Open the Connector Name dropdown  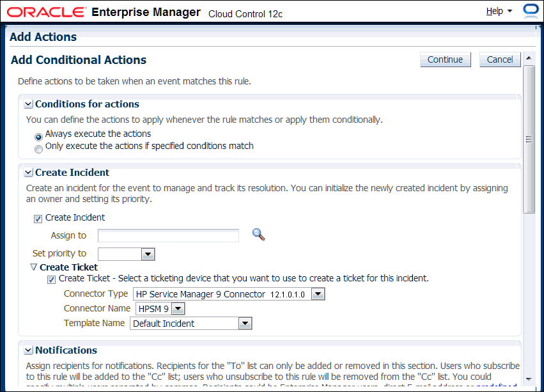[178, 308]
